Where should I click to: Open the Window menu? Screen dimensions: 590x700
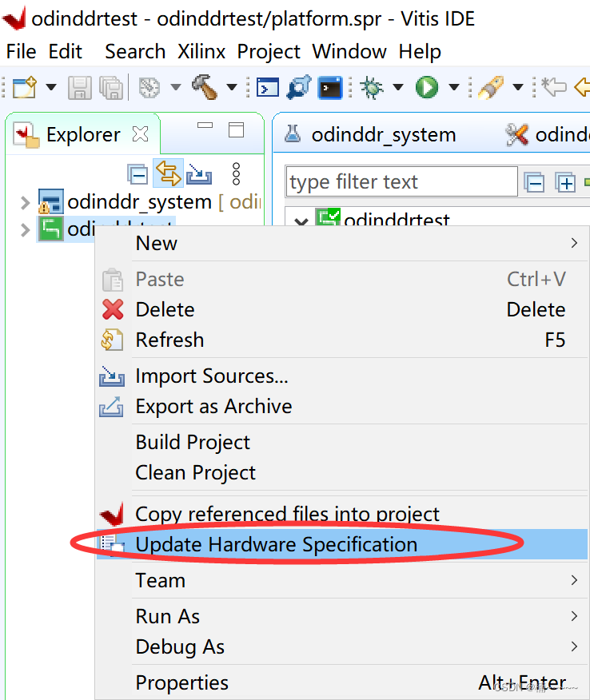pyautogui.click(x=349, y=51)
